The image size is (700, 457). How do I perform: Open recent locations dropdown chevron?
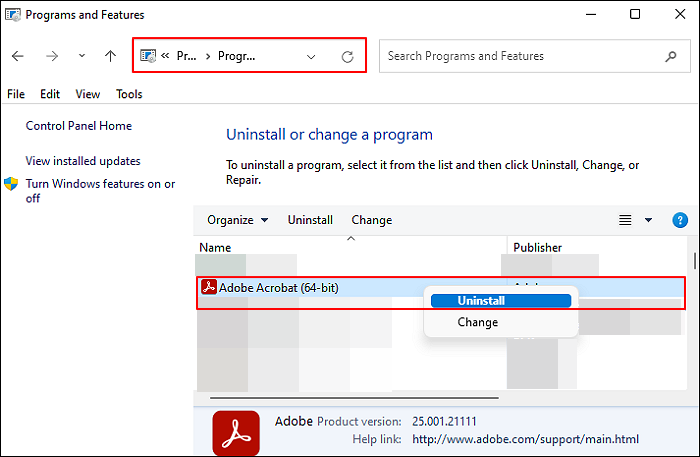82,56
